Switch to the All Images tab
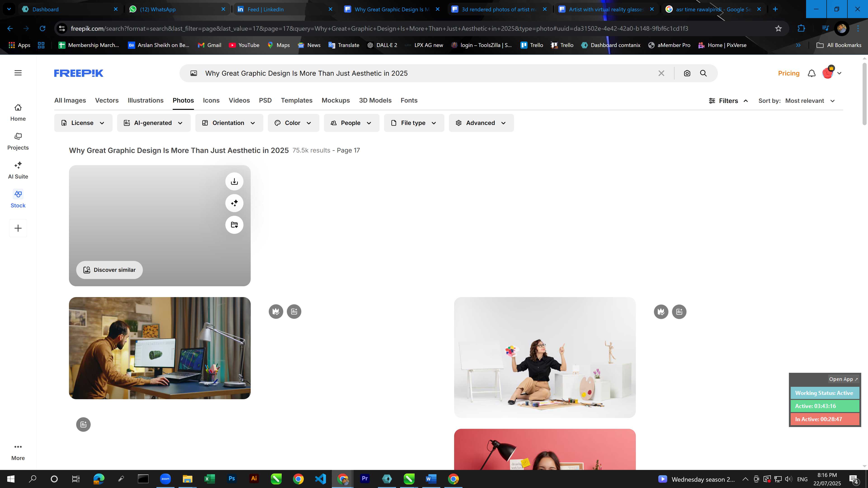This screenshot has width=868, height=488. click(70, 100)
